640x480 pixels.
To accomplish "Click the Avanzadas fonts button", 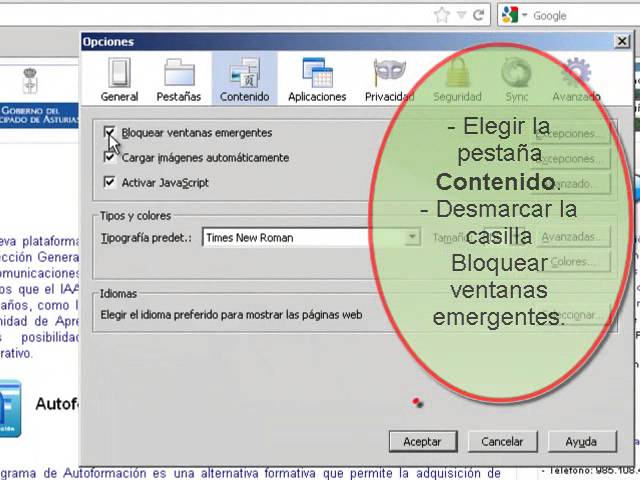I will [x=573, y=237].
